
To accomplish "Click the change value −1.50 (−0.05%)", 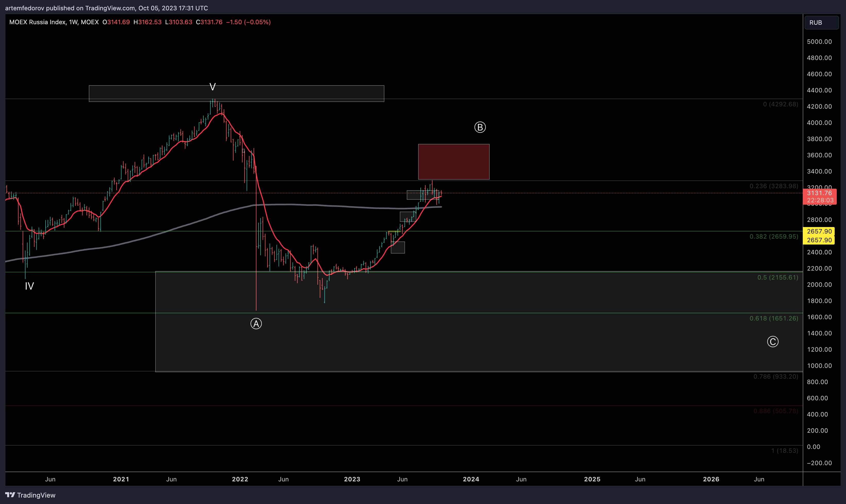I will click(248, 22).
